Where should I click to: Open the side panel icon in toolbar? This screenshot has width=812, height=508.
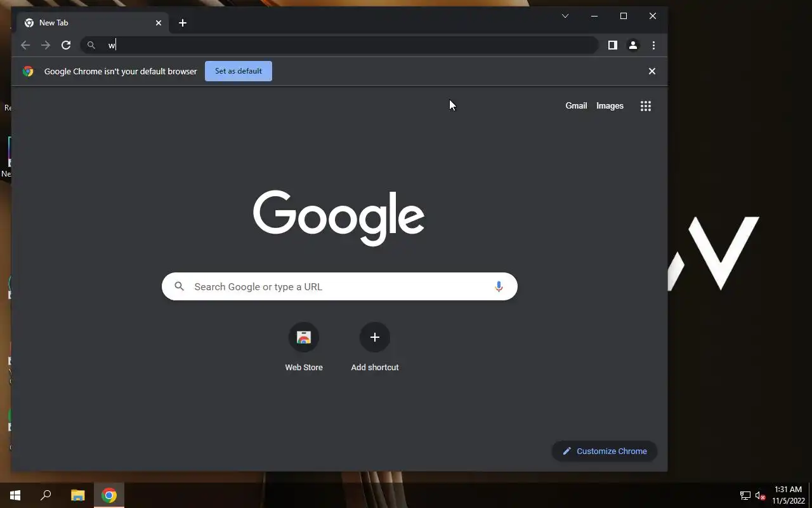(613, 45)
